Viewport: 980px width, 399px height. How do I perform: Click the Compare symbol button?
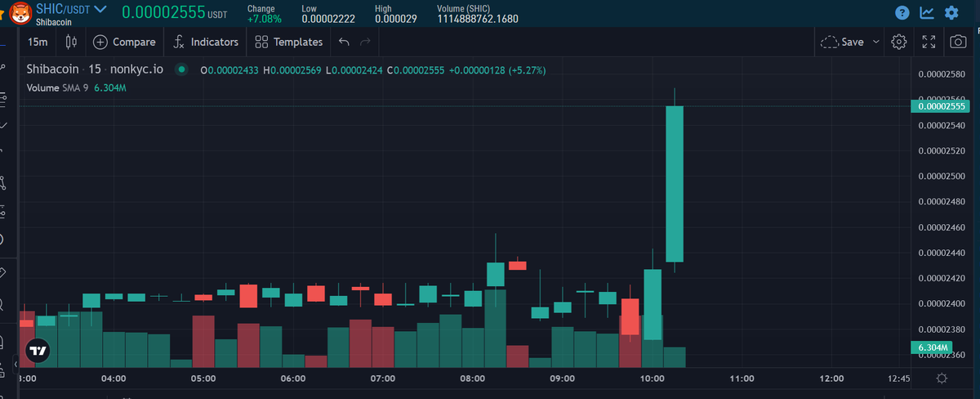124,42
